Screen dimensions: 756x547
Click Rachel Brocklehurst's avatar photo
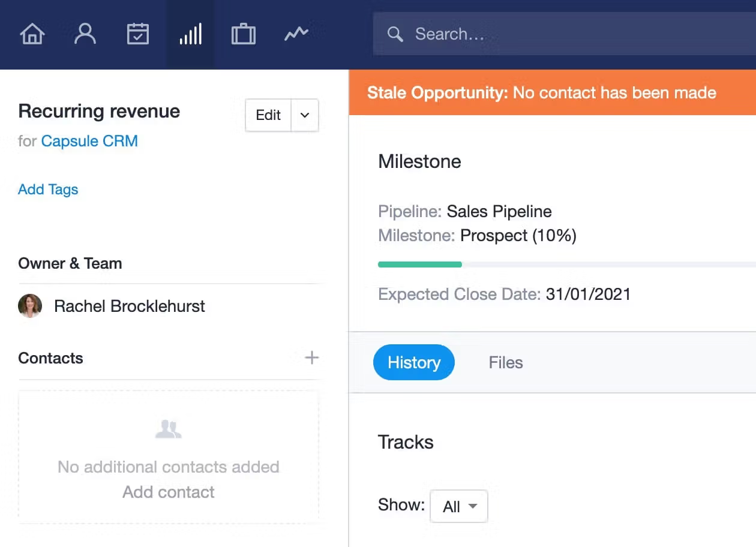coord(30,306)
